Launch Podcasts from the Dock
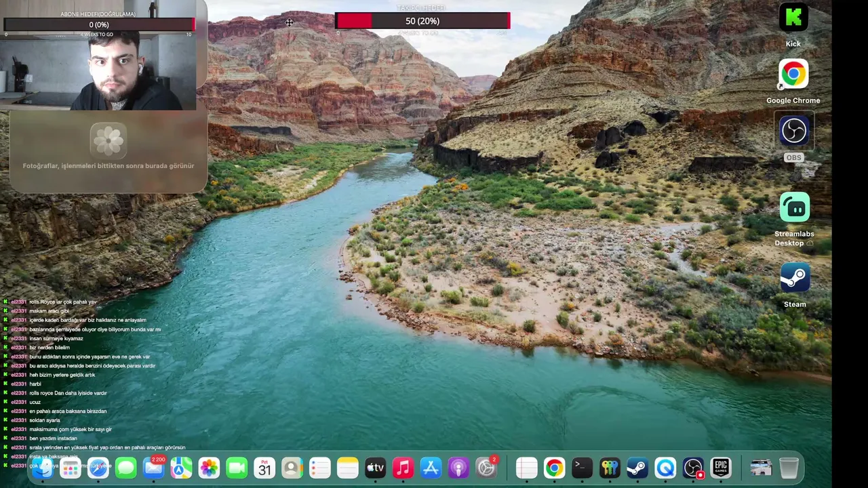This screenshot has width=868, height=488. tap(458, 468)
